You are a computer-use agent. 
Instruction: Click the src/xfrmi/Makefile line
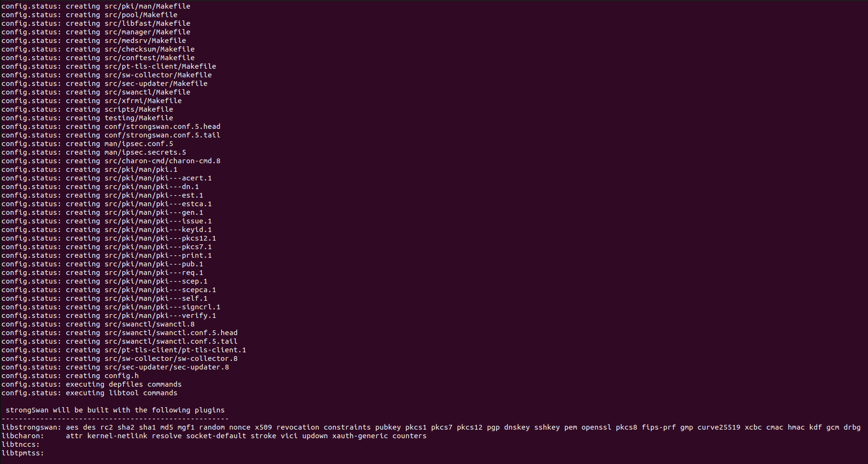coord(143,101)
